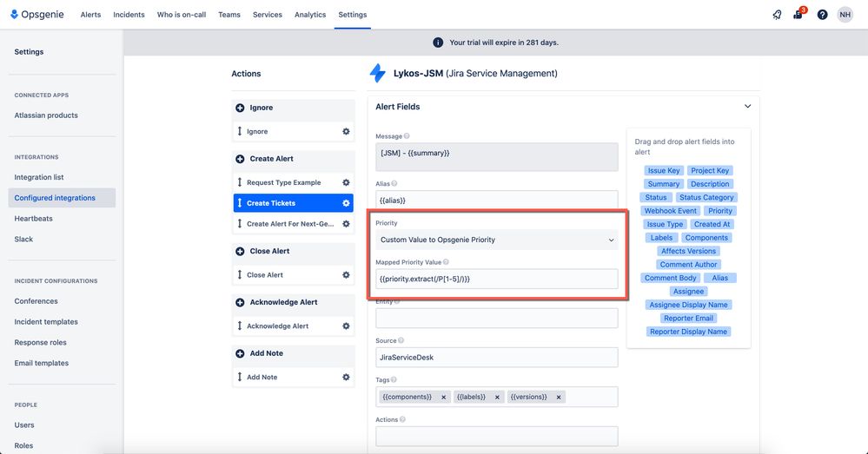Open Email templates in sidebar
This screenshot has width=868, height=454.
(42, 364)
